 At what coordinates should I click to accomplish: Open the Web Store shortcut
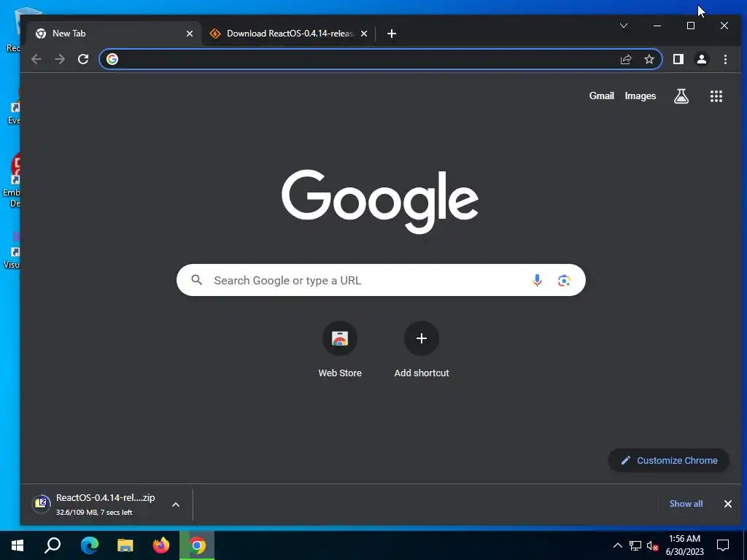click(340, 350)
